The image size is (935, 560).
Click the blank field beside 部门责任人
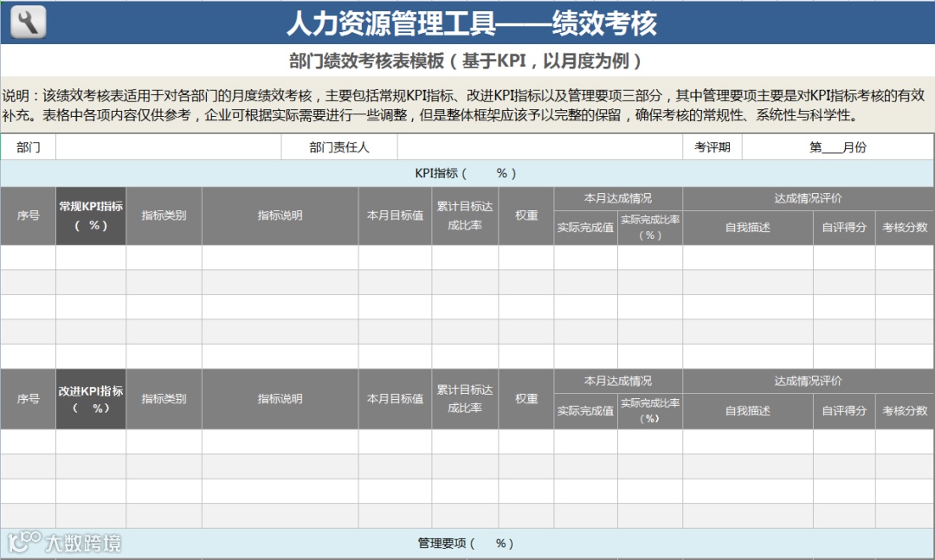540,147
